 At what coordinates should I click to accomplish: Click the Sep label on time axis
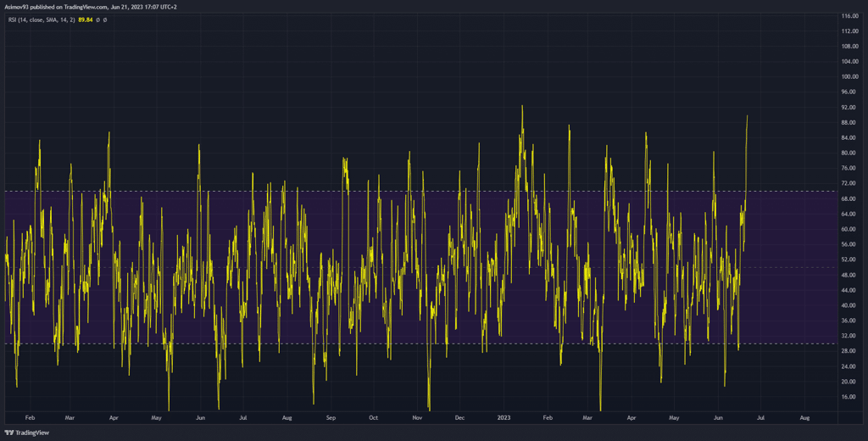click(331, 418)
